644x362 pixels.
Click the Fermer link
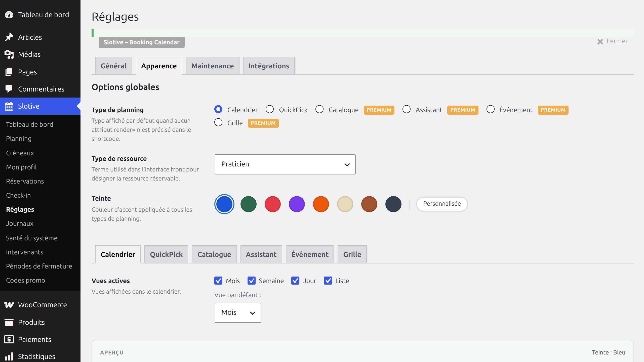tap(617, 41)
